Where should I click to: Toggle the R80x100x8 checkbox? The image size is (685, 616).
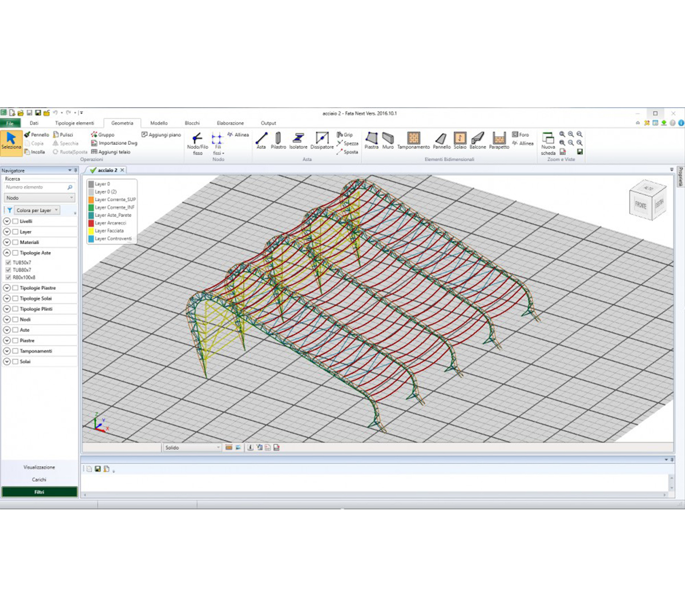coord(8,277)
